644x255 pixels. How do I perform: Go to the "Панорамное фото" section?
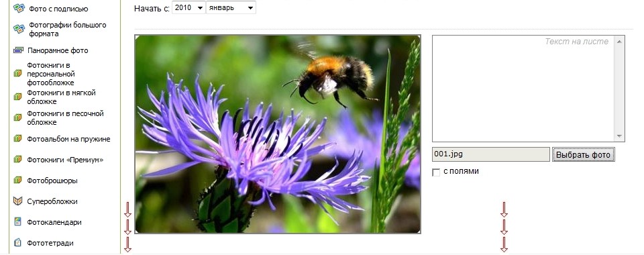(58, 50)
